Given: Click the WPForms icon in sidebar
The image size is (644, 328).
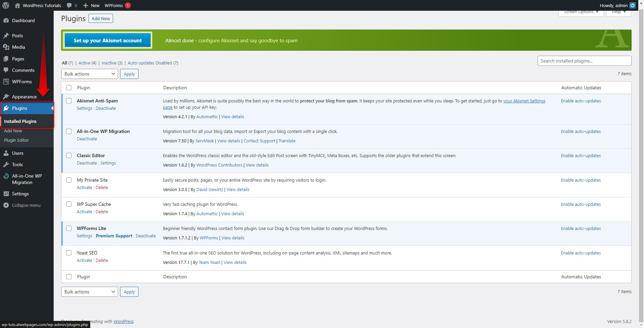Looking at the screenshot, I should [x=6, y=82].
